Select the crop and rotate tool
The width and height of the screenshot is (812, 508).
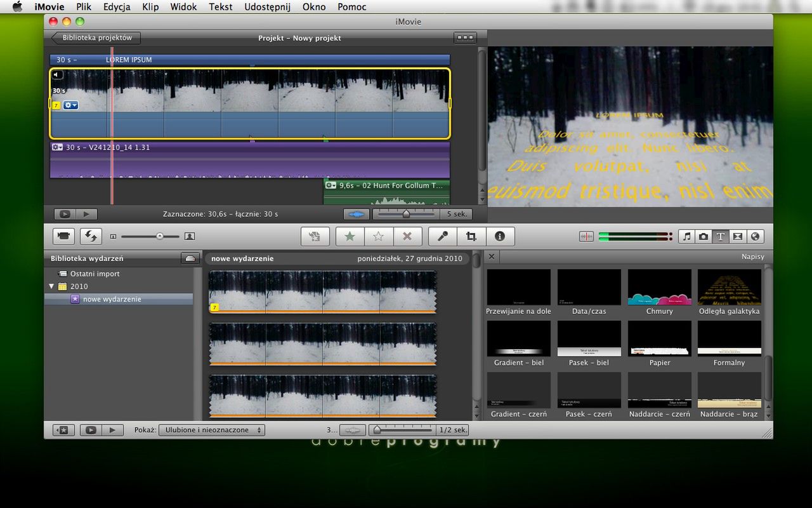point(471,236)
